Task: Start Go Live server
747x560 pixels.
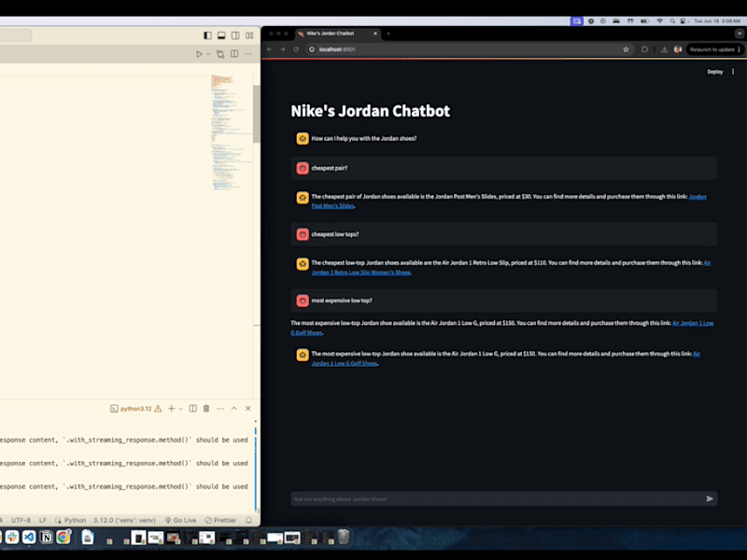Action: 180,520
